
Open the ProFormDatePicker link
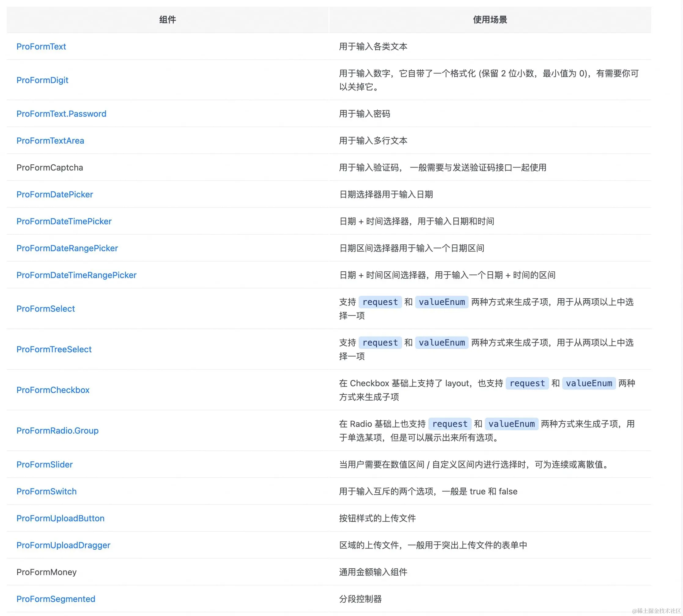pos(54,194)
